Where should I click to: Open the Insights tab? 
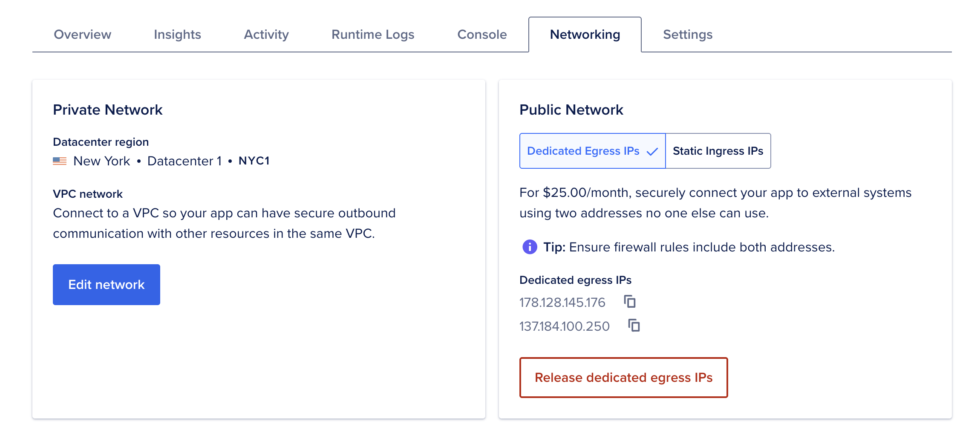tap(178, 35)
